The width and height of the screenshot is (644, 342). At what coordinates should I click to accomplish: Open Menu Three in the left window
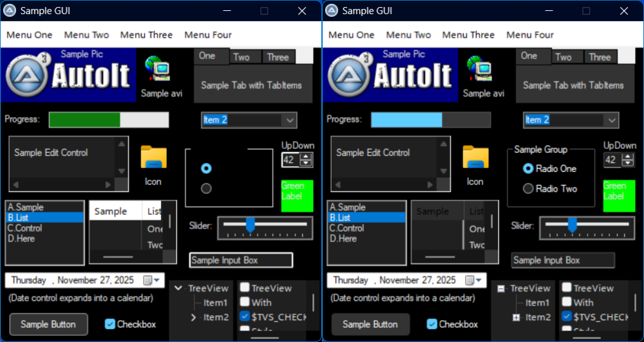[146, 35]
